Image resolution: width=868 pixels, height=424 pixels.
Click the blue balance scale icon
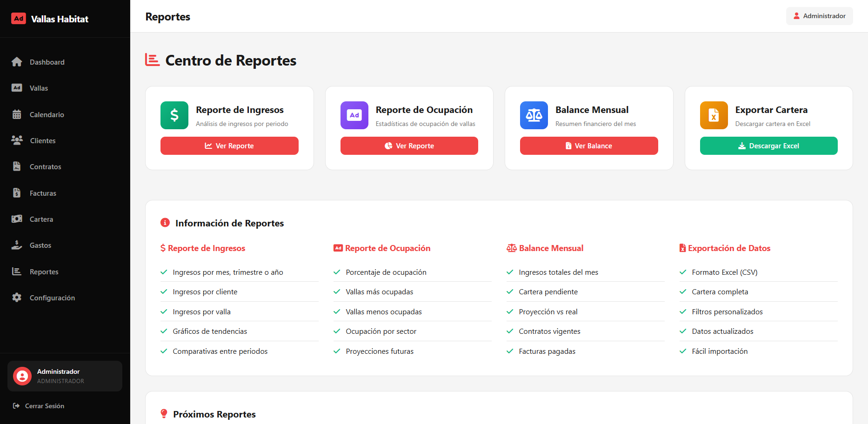coord(534,115)
